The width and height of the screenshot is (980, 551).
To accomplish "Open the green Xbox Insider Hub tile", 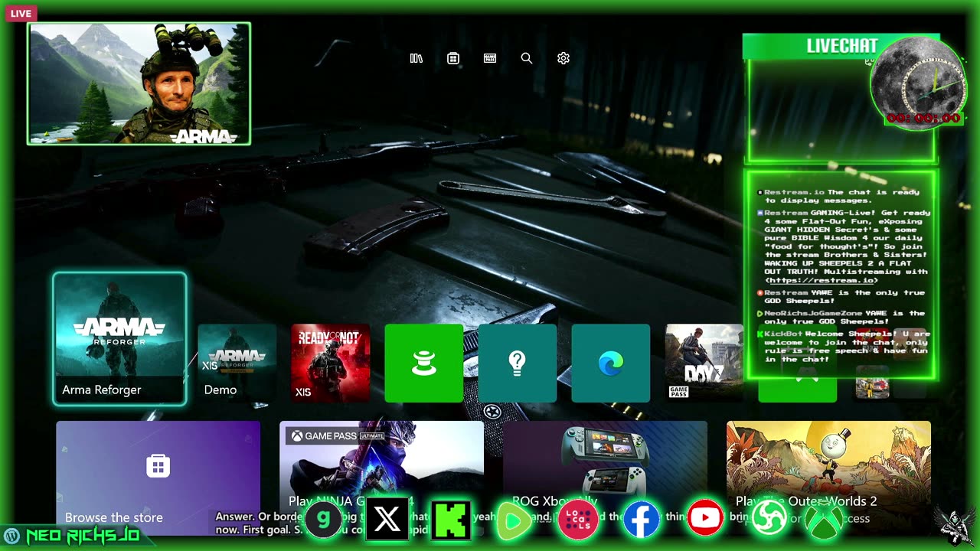I will (x=424, y=363).
